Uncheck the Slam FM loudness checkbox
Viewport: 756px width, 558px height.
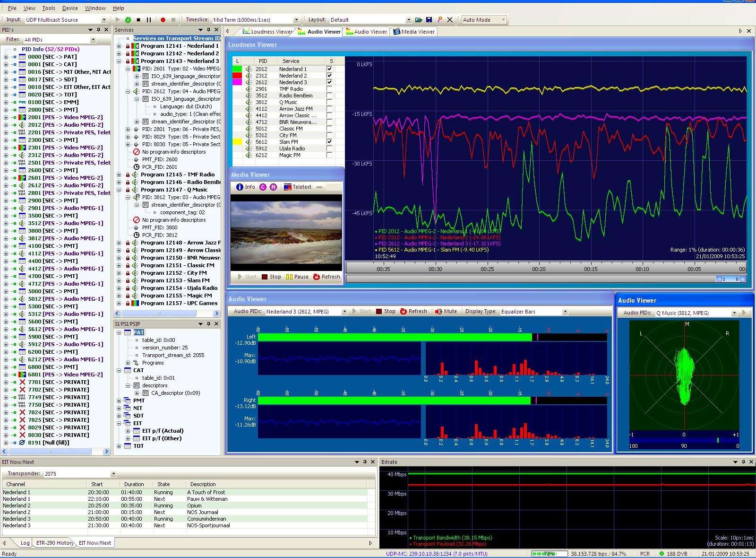(x=329, y=142)
